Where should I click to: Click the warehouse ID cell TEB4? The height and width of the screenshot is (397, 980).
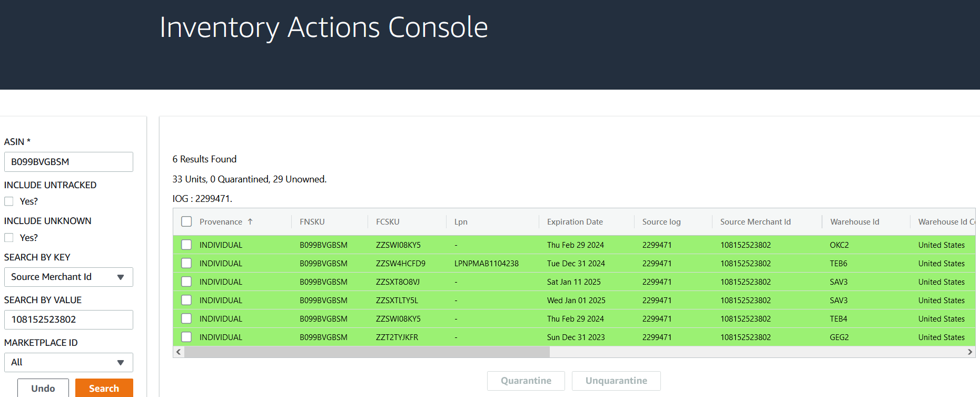(x=839, y=319)
